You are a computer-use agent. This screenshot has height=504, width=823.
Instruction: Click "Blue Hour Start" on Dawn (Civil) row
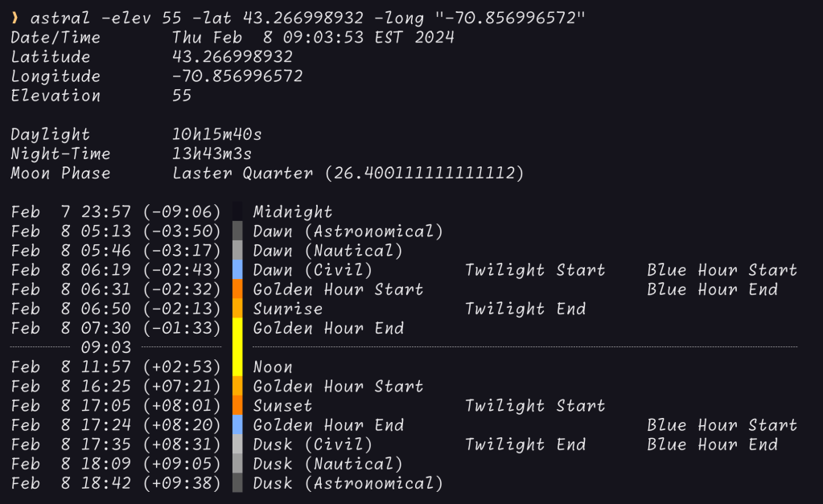tap(722, 270)
